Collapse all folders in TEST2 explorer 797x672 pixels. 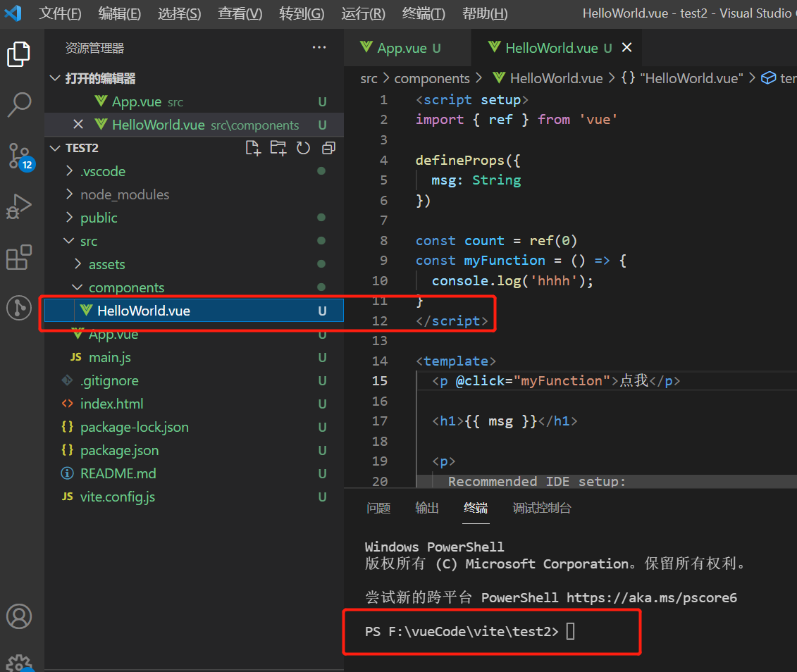tap(329, 148)
